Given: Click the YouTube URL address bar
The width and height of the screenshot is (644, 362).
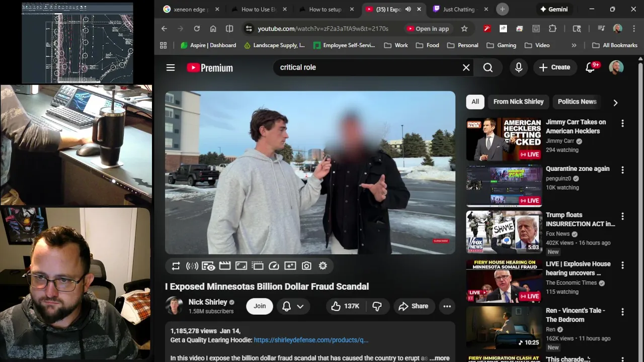Looking at the screenshot, I should pos(323,29).
